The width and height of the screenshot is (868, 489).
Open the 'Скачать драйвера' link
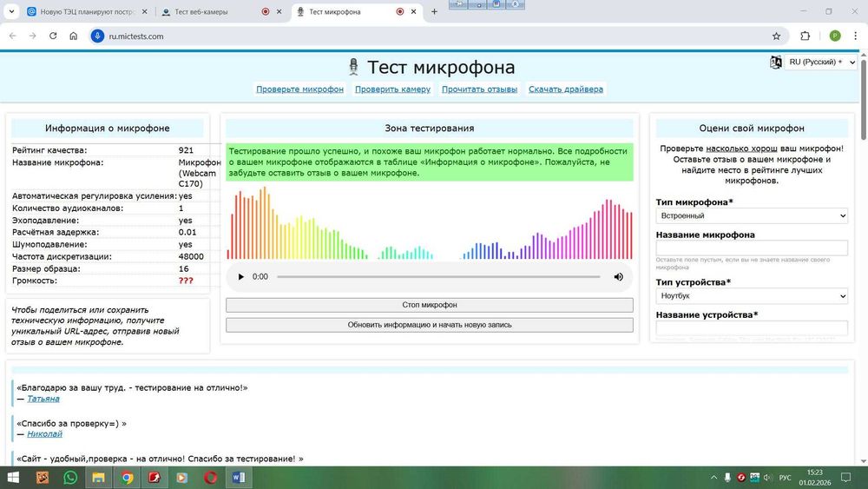pos(566,89)
